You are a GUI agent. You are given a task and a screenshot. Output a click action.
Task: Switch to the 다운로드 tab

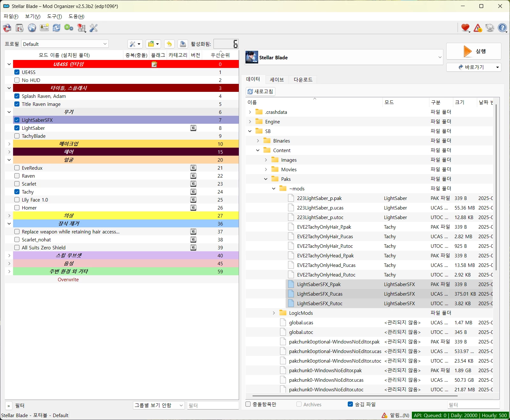click(303, 79)
